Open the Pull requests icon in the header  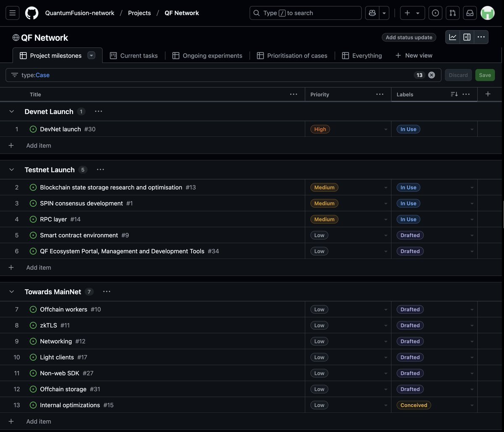[x=453, y=13]
